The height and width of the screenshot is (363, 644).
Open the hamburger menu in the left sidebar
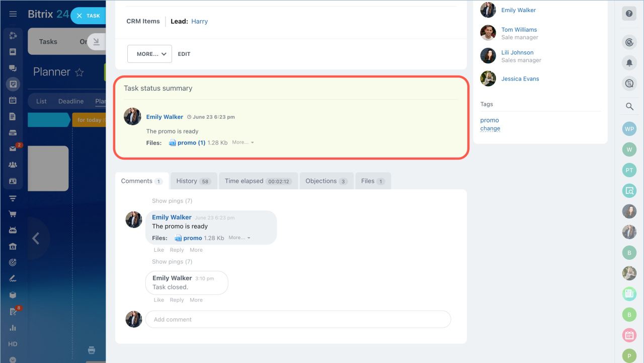(x=13, y=14)
